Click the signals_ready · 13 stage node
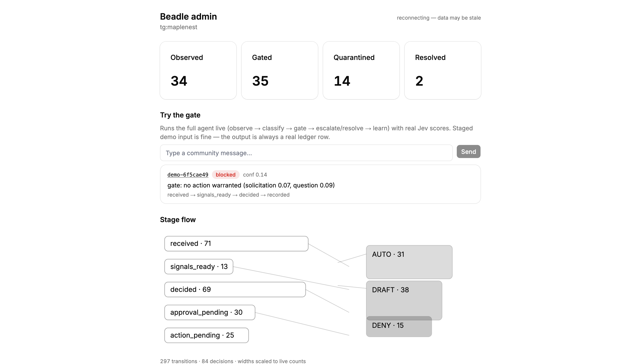641x364 pixels. click(x=199, y=267)
